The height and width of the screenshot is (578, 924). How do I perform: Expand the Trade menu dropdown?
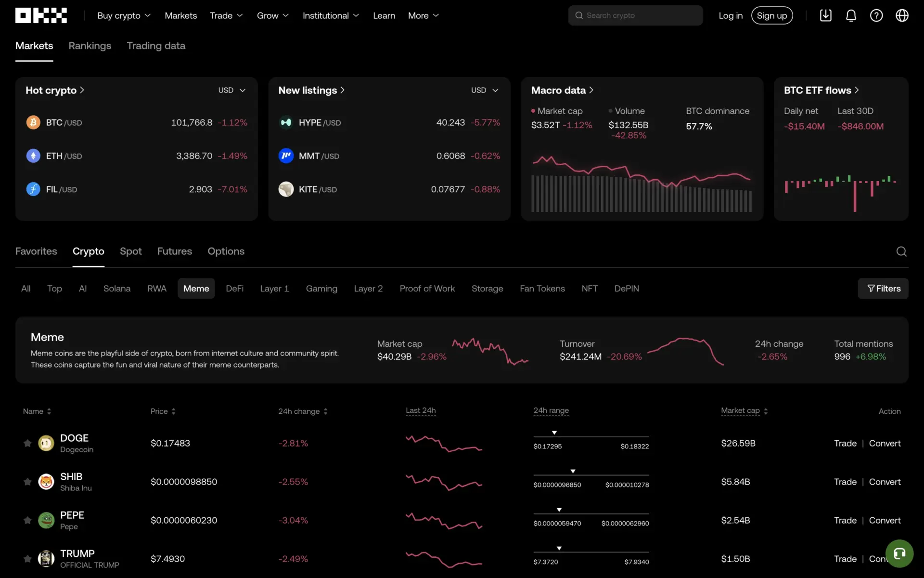(x=226, y=15)
